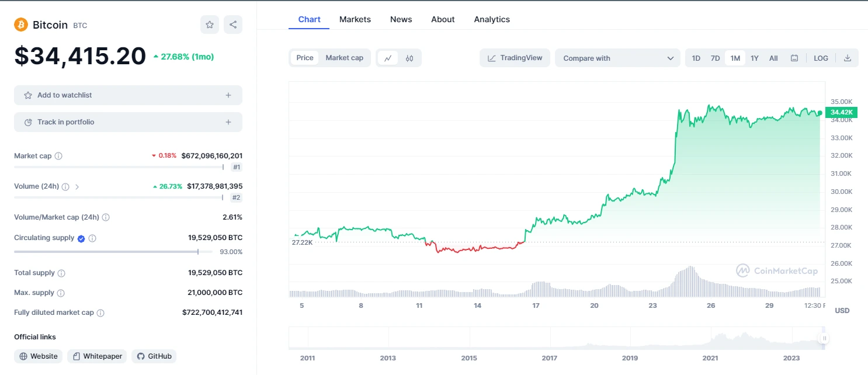Select the 7D time range
Screen dimensions: 868x375
715,58
